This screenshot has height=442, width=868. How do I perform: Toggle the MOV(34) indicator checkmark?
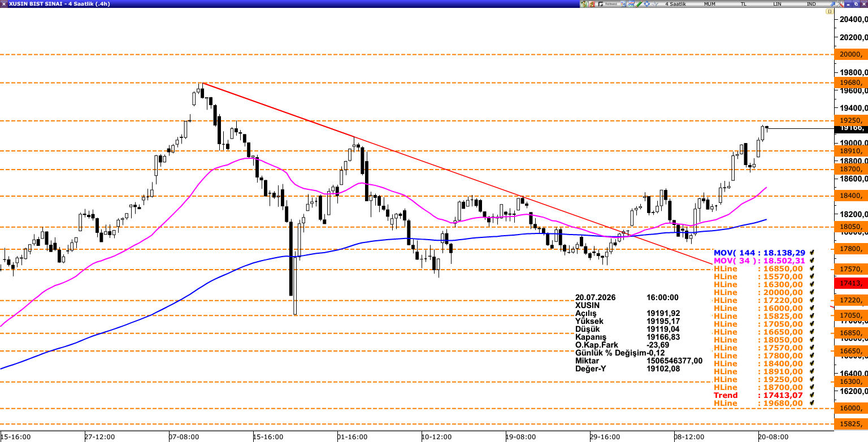click(811, 261)
